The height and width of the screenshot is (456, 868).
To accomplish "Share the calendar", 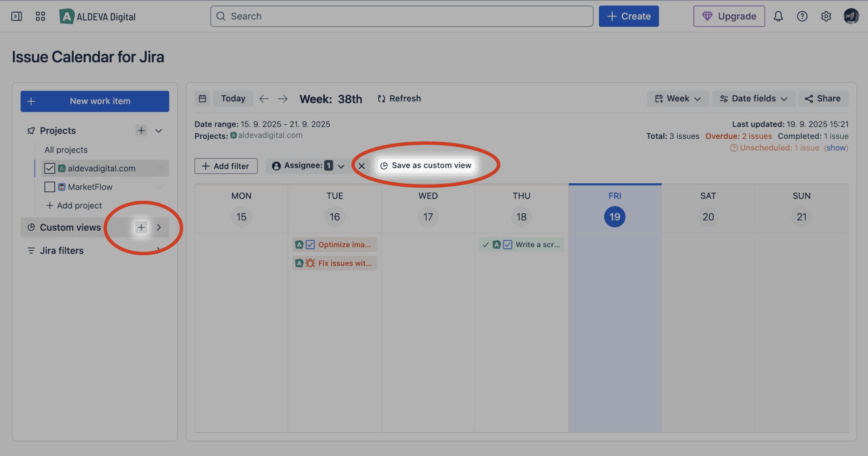I will point(823,99).
